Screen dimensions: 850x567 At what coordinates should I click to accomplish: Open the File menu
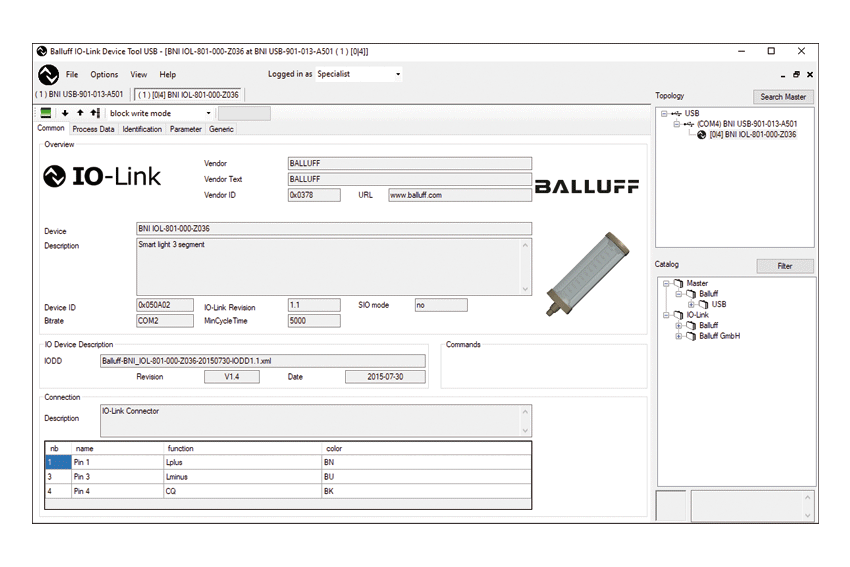(72, 75)
